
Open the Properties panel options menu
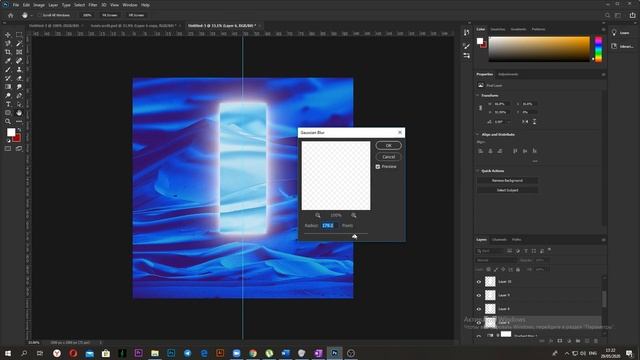click(603, 74)
